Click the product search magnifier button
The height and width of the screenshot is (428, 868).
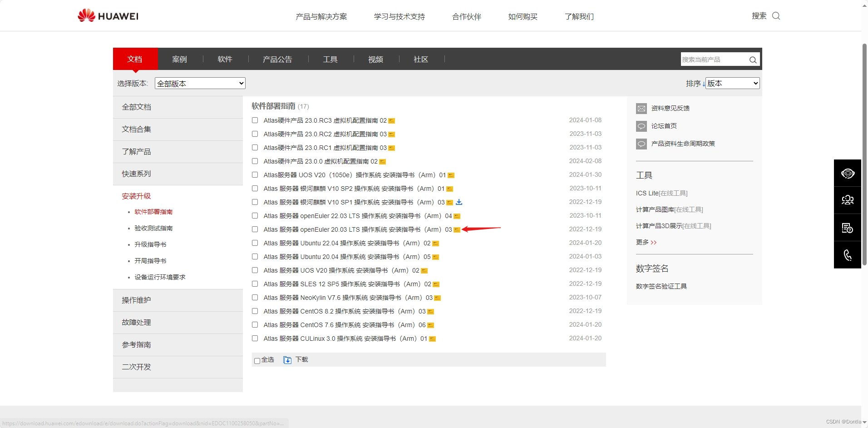(x=753, y=60)
